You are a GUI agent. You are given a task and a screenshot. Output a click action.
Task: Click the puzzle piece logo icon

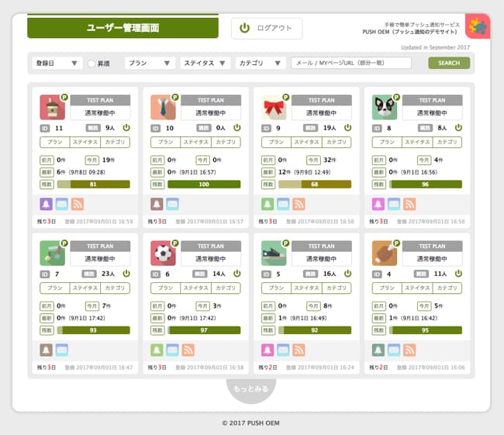pos(478,26)
